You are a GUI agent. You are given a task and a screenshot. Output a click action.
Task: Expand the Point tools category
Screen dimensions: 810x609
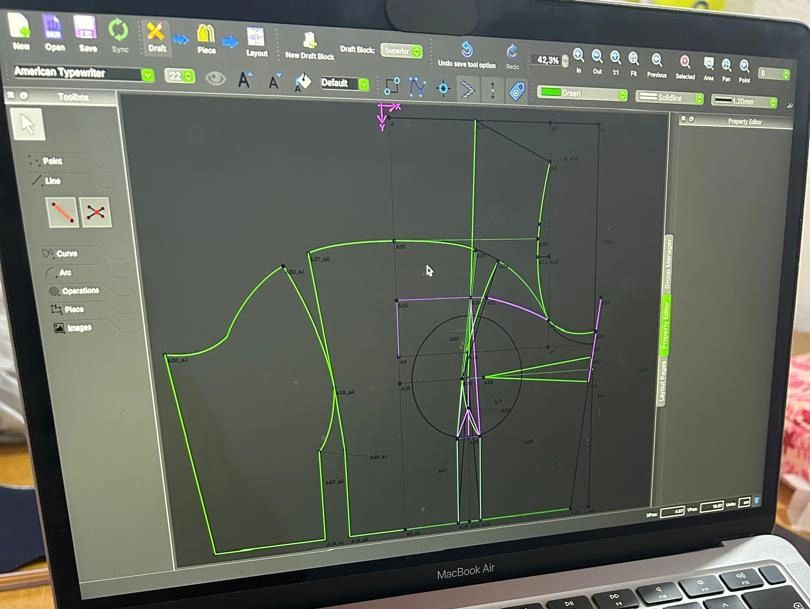[x=45, y=161]
